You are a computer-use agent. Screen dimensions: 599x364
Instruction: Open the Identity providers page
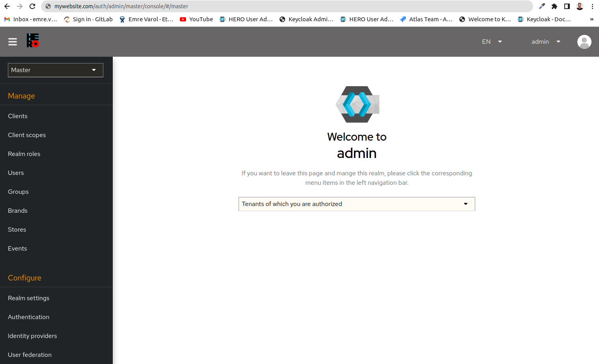[32, 336]
